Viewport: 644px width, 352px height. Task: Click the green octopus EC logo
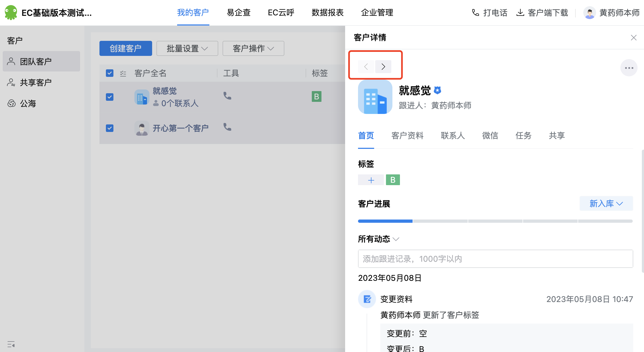[x=11, y=13]
